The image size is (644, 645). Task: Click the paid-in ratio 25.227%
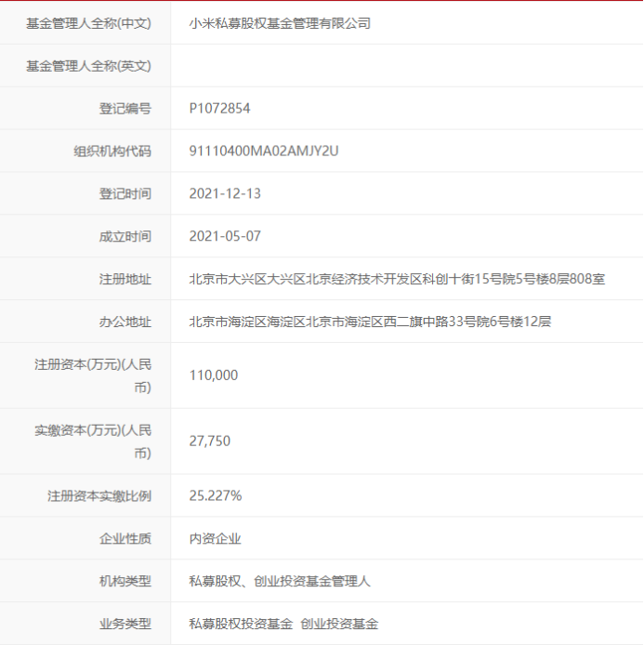216,496
